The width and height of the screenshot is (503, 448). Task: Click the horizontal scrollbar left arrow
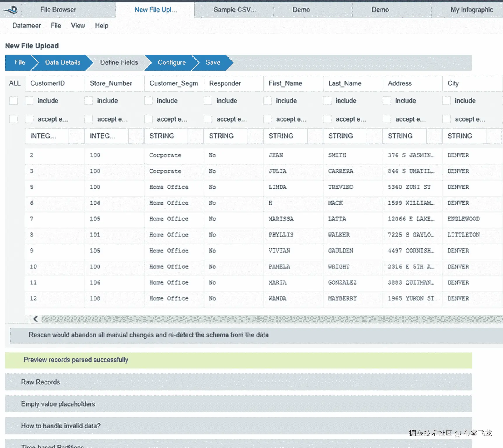36,319
